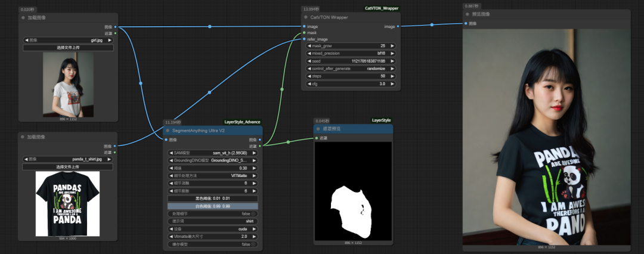Image resolution: width=644 pixels, height=254 pixels.
Task: Increase steps using its right arrow
Action: point(392,76)
